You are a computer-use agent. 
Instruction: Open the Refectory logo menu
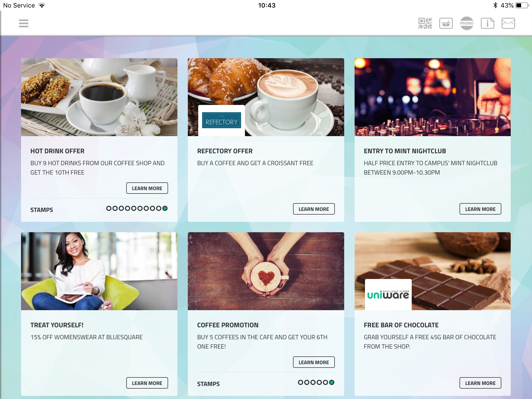coord(221,121)
